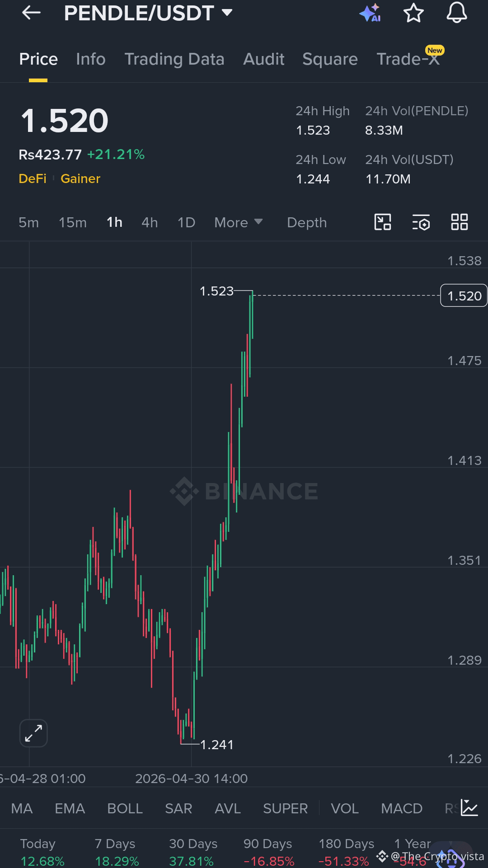Toggle the VOL indicator
Viewport: 488px width, 868px height.
pos(344,808)
